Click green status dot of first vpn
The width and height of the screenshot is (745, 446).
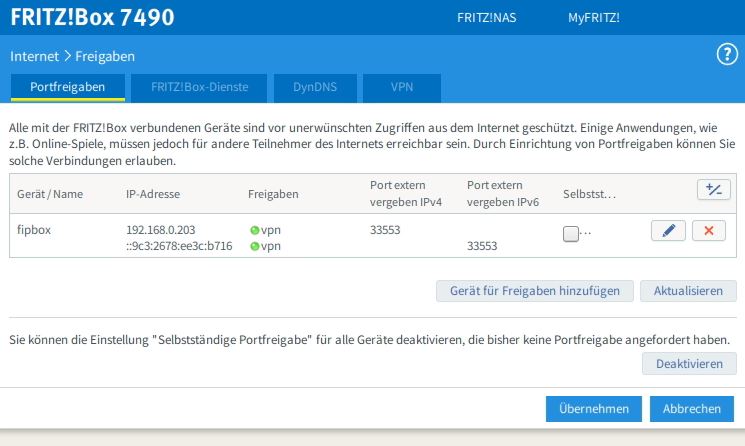click(254, 230)
